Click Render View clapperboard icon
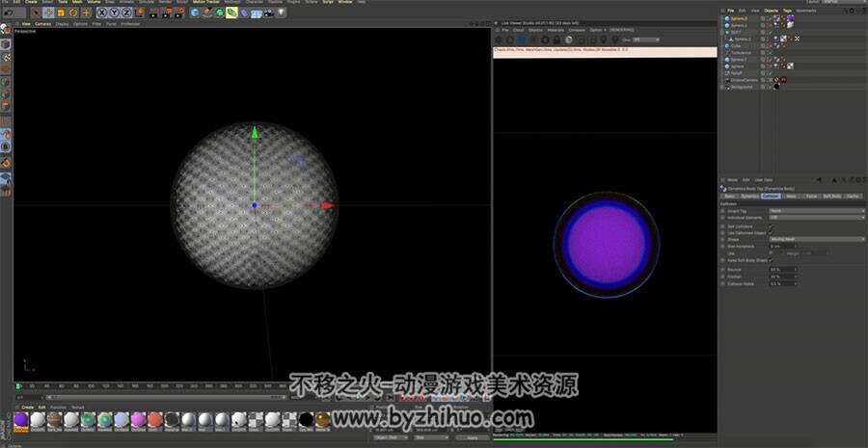 (x=152, y=13)
